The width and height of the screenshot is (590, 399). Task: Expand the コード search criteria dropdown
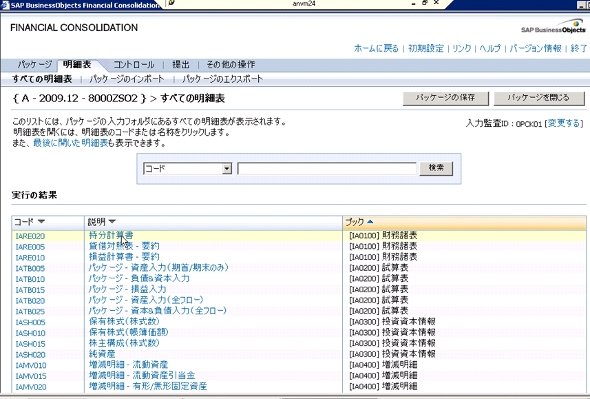tap(227, 168)
